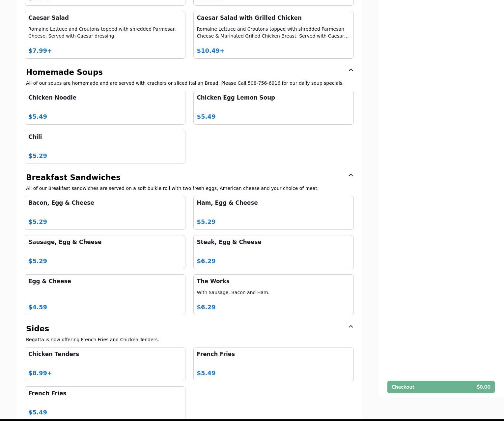Screen dimensions: 504x421
Task: Select the Sausage, Egg & Cheese sandwich
Action: 105,252
